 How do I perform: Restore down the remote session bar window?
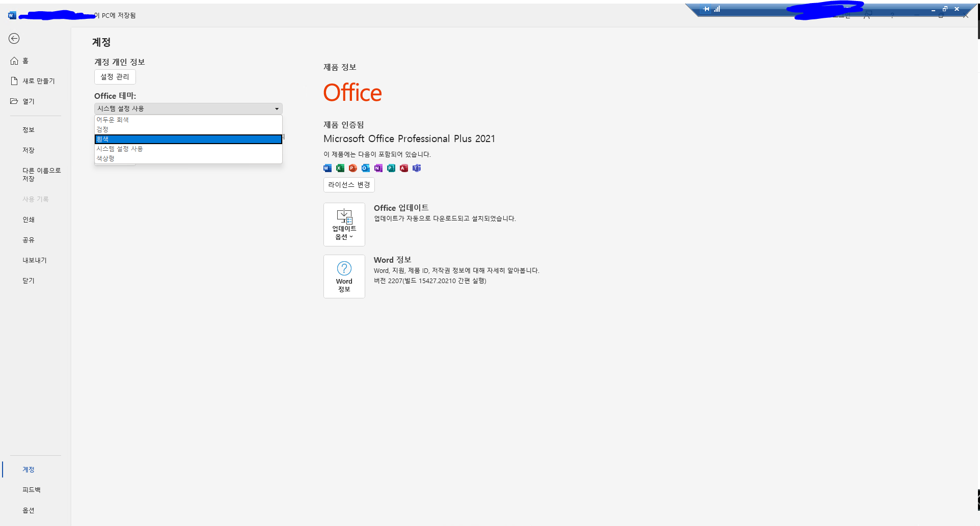click(x=945, y=9)
